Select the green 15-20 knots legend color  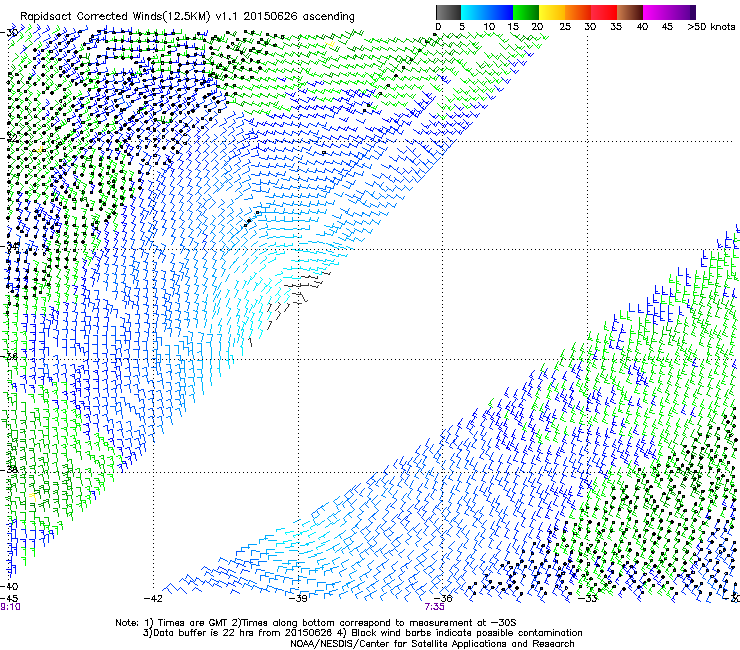[526, 12]
